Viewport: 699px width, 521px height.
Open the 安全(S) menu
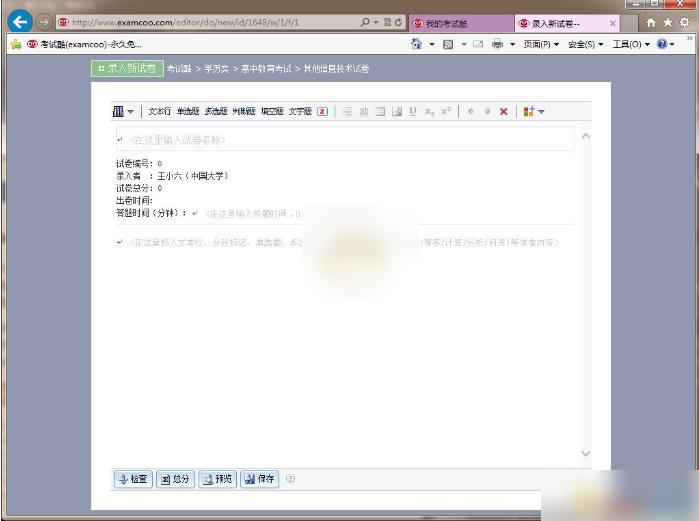click(585, 44)
